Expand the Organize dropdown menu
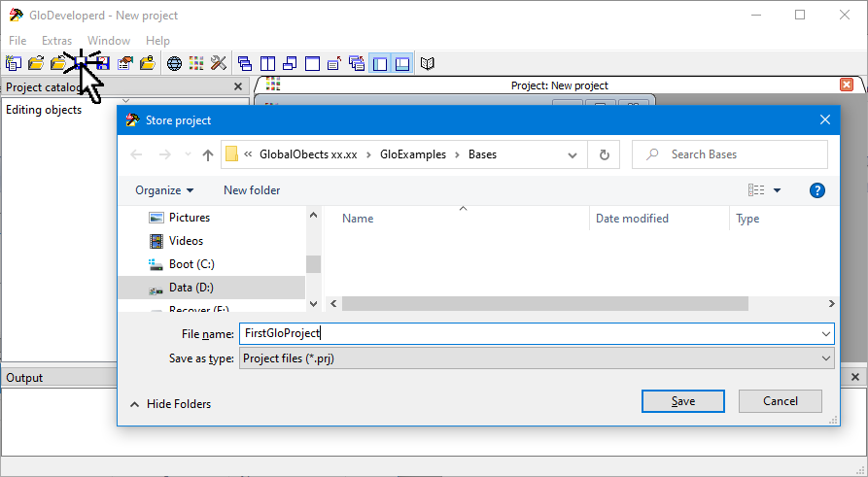 pyautogui.click(x=164, y=190)
